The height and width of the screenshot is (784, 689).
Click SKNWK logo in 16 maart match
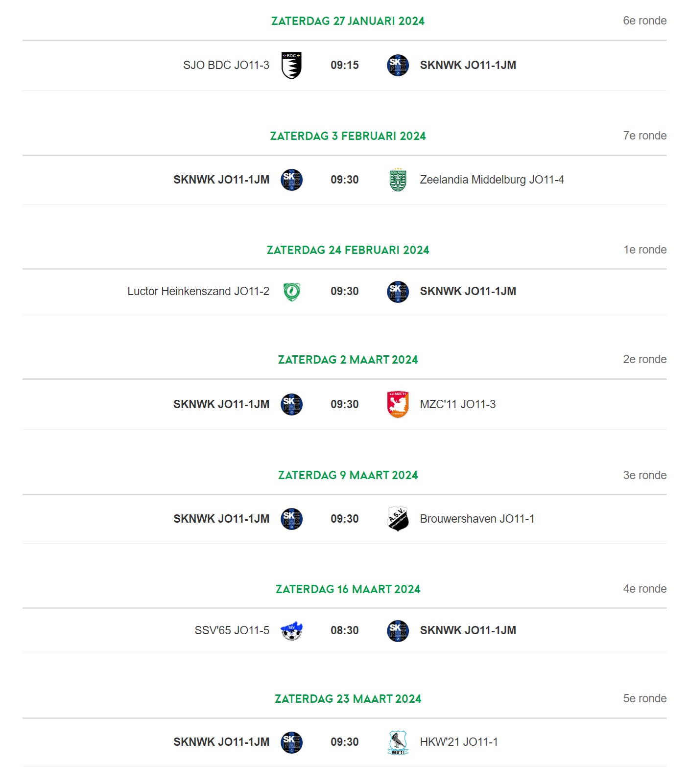[398, 631]
